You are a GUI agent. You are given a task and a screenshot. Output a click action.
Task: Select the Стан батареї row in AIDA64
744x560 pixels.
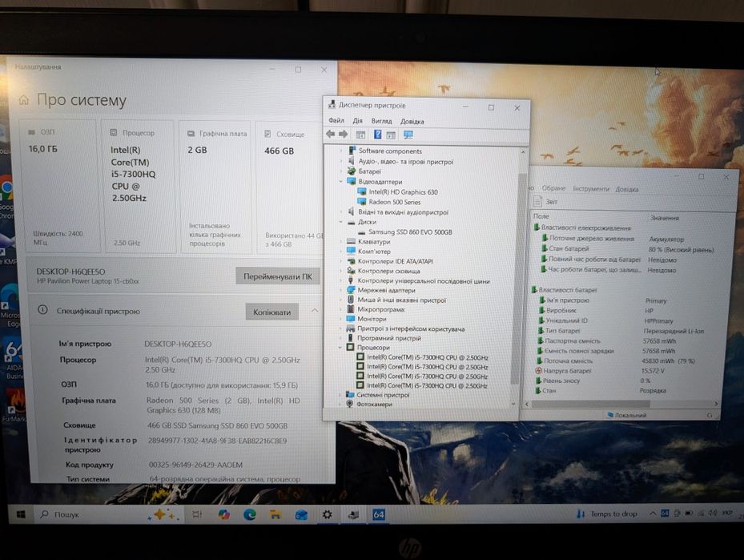627,248
